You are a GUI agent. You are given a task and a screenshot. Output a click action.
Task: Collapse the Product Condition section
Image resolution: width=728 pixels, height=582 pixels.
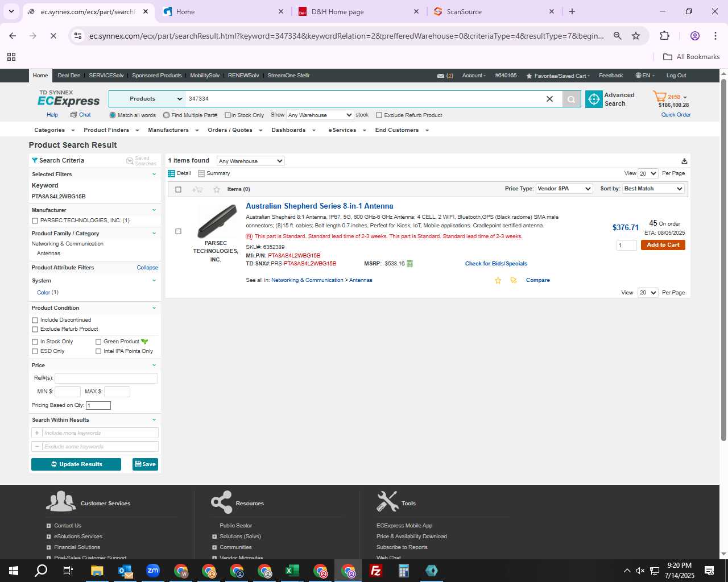154,308
